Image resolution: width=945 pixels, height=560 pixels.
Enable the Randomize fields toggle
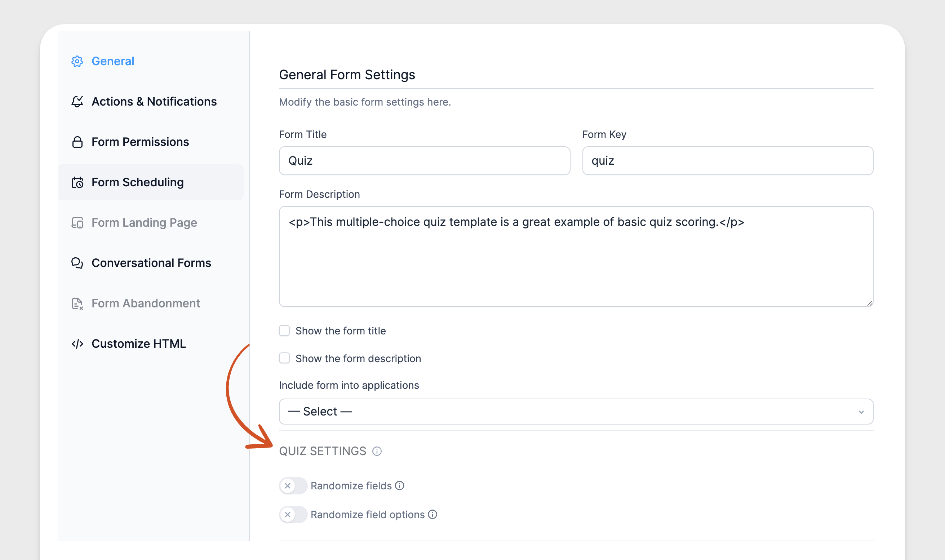tap(293, 486)
